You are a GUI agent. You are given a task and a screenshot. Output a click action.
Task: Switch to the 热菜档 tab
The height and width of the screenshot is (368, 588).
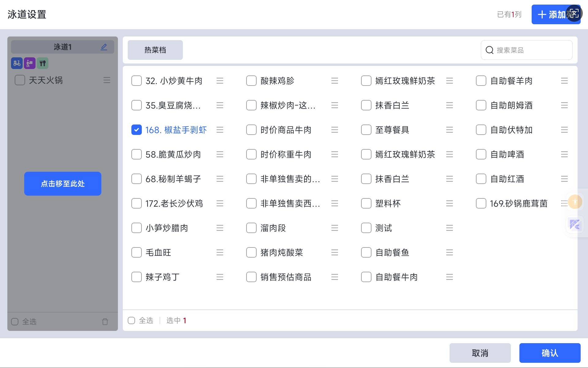pyautogui.click(x=155, y=50)
